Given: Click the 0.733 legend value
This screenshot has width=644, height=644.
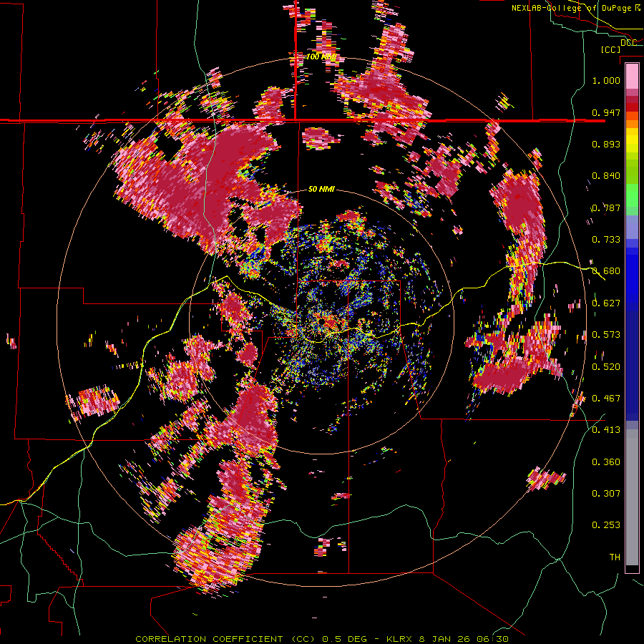Looking at the screenshot, I should [606, 240].
